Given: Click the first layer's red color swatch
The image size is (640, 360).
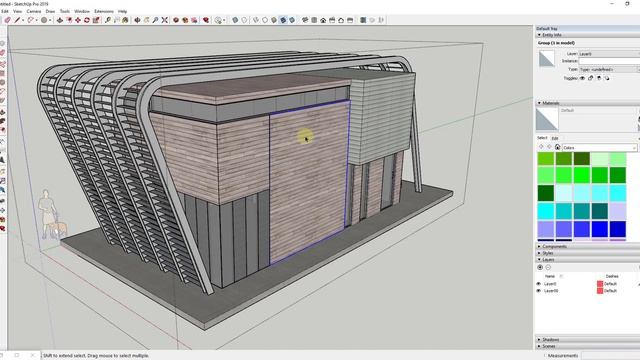Looking at the screenshot, I should pyautogui.click(x=600, y=284).
